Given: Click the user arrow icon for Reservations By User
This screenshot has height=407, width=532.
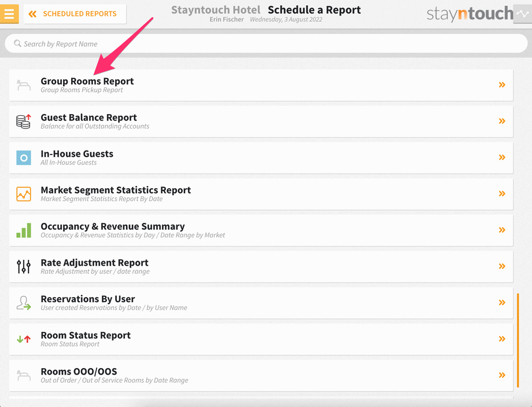Looking at the screenshot, I should pyautogui.click(x=24, y=303).
